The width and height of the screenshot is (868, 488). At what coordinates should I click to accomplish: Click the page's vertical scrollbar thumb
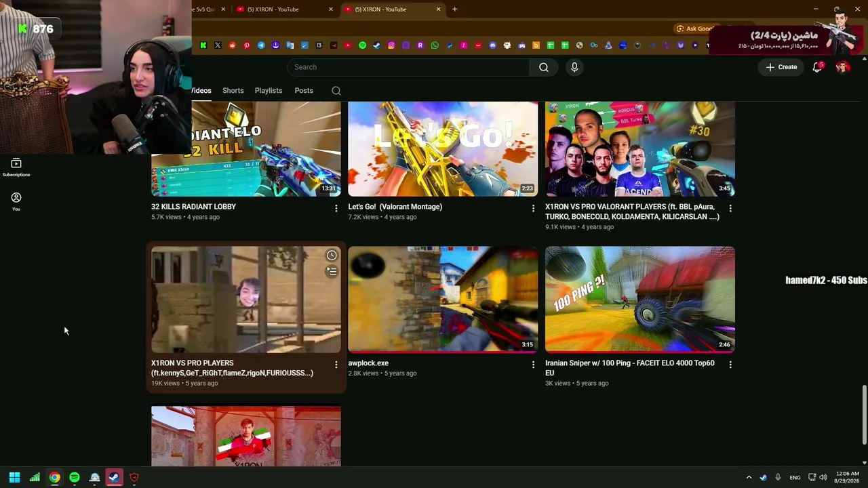point(864,415)
